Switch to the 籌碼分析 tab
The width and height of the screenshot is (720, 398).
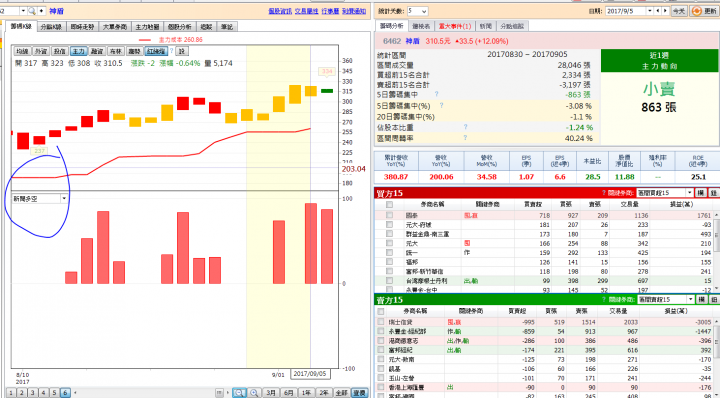coord(392,26)
